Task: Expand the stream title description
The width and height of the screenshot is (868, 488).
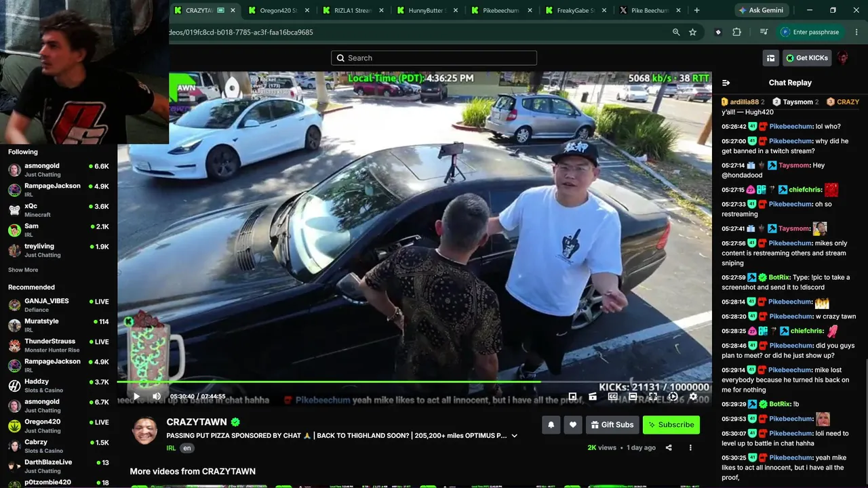Action: point(515,436)
